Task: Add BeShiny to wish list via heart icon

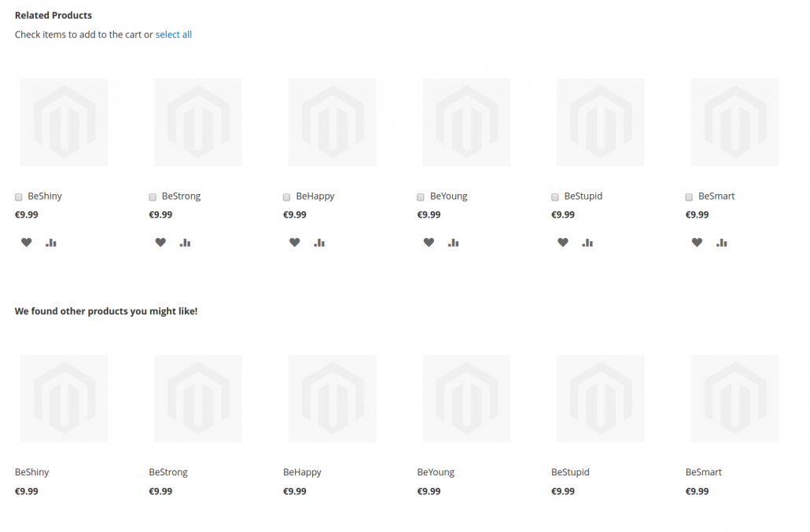Action: coord(26,243)
